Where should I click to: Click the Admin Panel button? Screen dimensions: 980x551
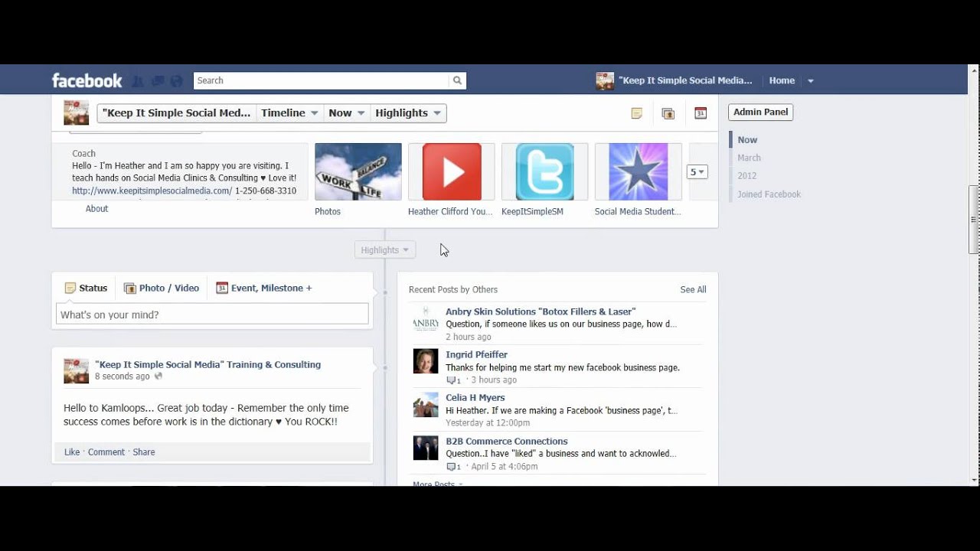(760, 112)
